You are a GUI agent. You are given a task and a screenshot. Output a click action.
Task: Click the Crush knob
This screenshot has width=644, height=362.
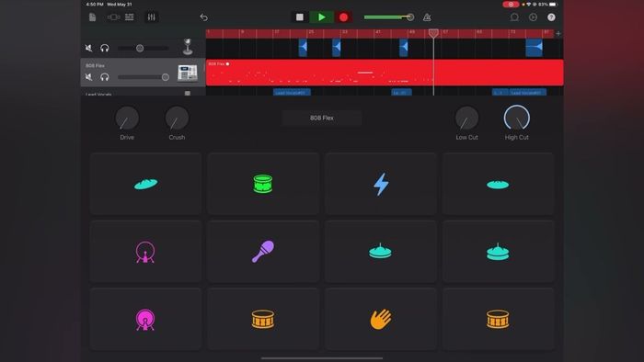point(177,119)
